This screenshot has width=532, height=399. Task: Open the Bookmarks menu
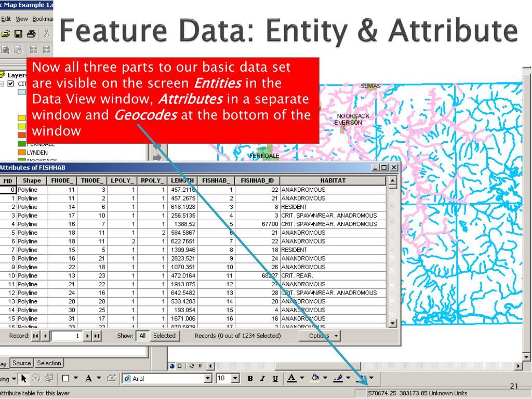point(43,19)
